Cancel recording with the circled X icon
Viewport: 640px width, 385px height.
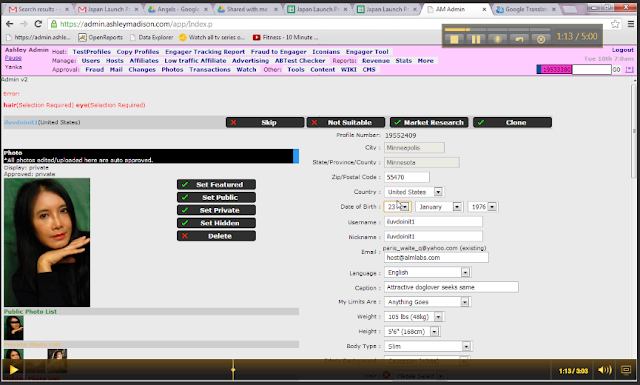[541, 39]
